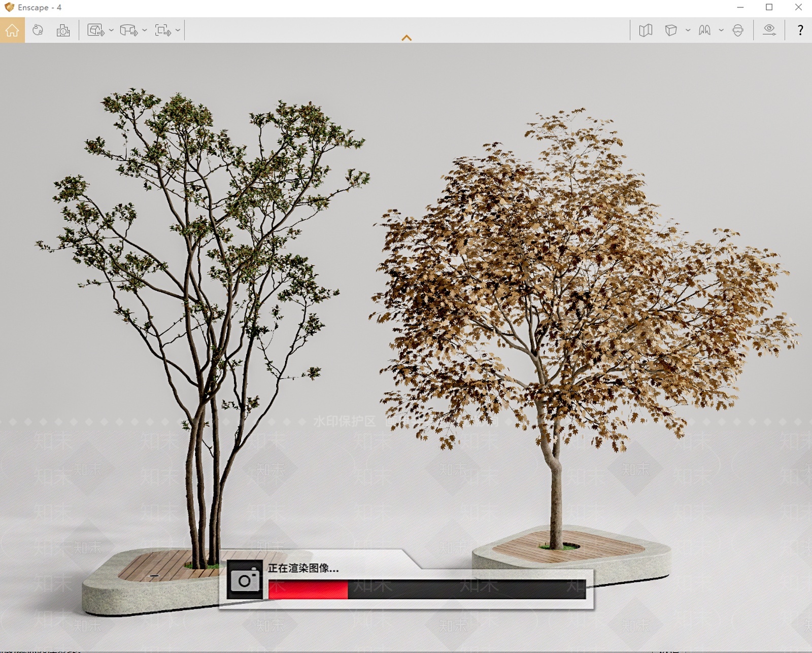Collapse the toolbar with orange chevron
This screenshot has width=812, height=653.
tap(407, 38)
